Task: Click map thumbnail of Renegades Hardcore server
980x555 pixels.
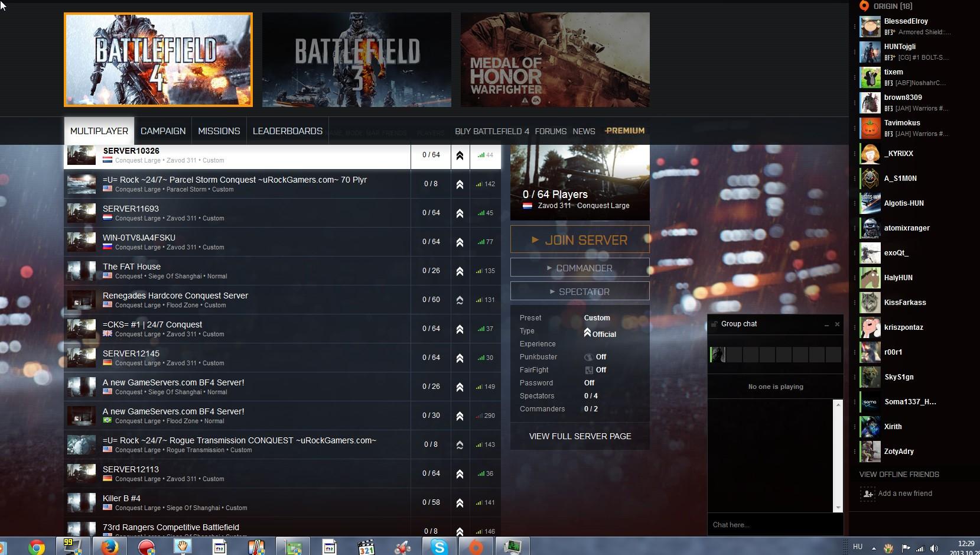Action: [x=81, y=300]
